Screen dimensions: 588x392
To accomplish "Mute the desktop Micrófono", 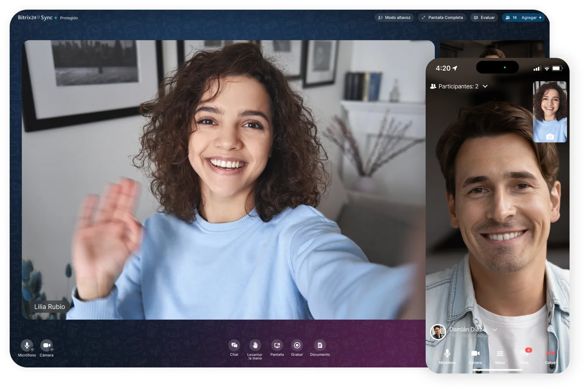I will point(26,344).
